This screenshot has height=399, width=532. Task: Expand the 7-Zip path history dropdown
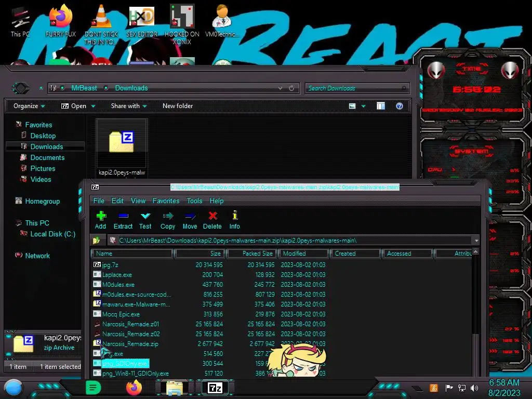pos(476,241)
